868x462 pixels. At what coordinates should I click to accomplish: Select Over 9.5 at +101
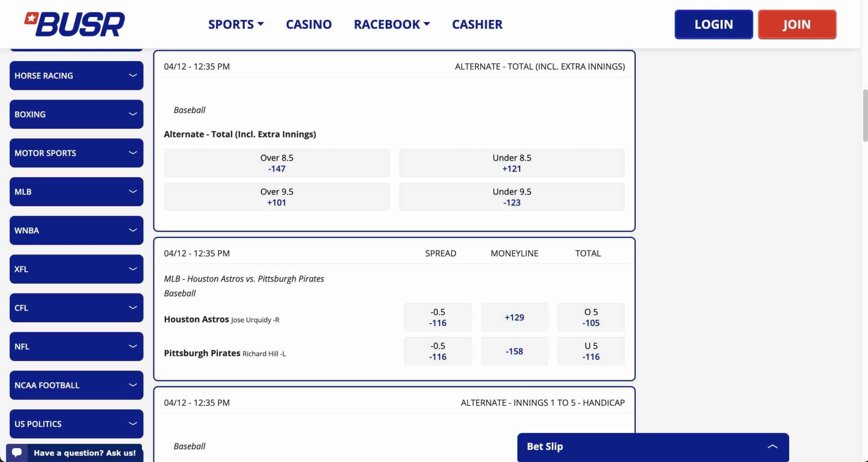point(277,197)
